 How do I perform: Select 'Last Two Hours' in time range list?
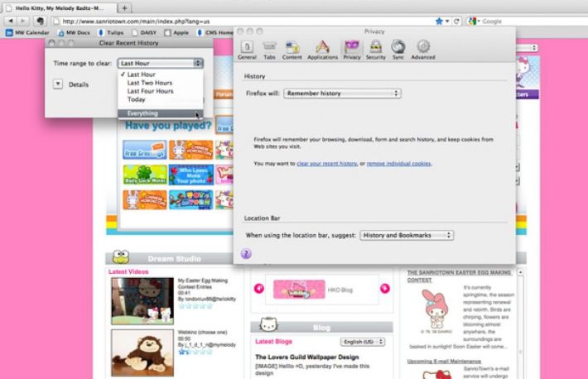pos(150,83)
